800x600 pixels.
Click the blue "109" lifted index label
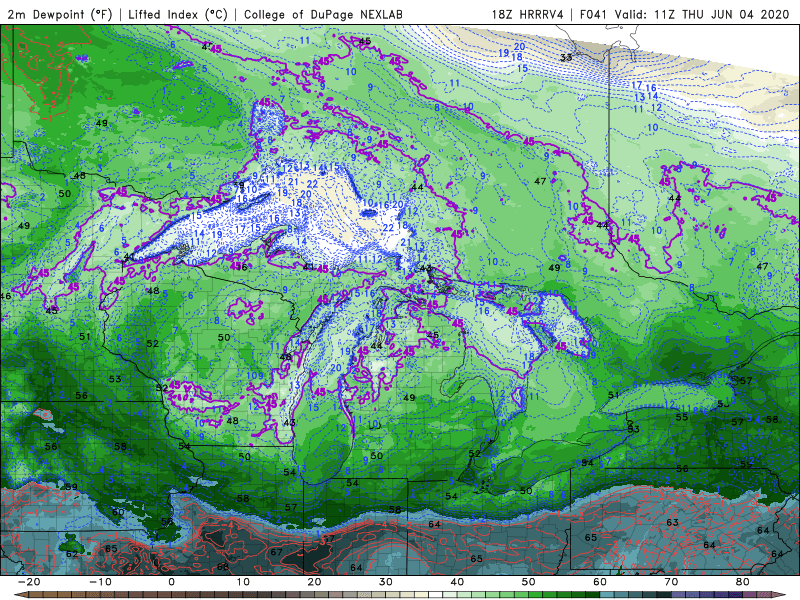[255, 376]
